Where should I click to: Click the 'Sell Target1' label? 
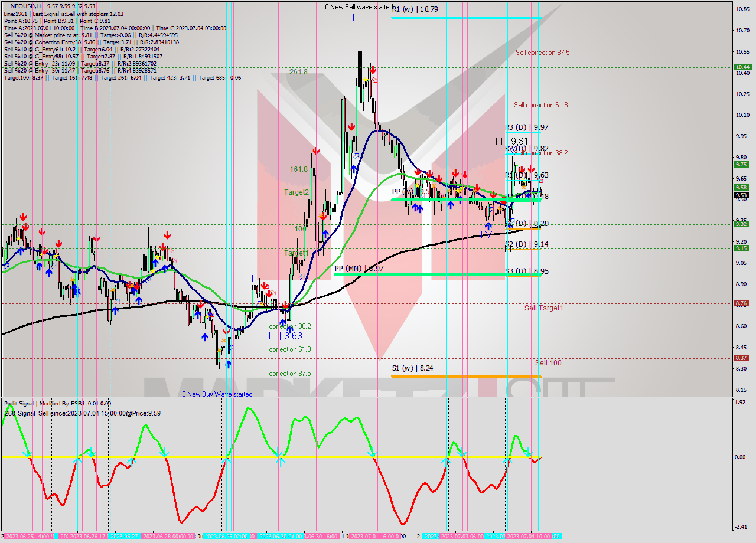(x=543, y=308)
